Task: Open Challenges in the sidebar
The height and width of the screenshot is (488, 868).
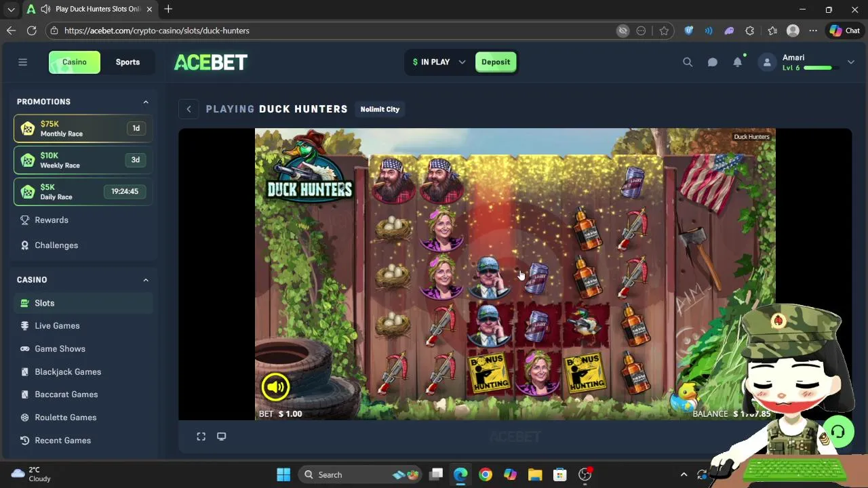Action: click(x=83, y=245)
